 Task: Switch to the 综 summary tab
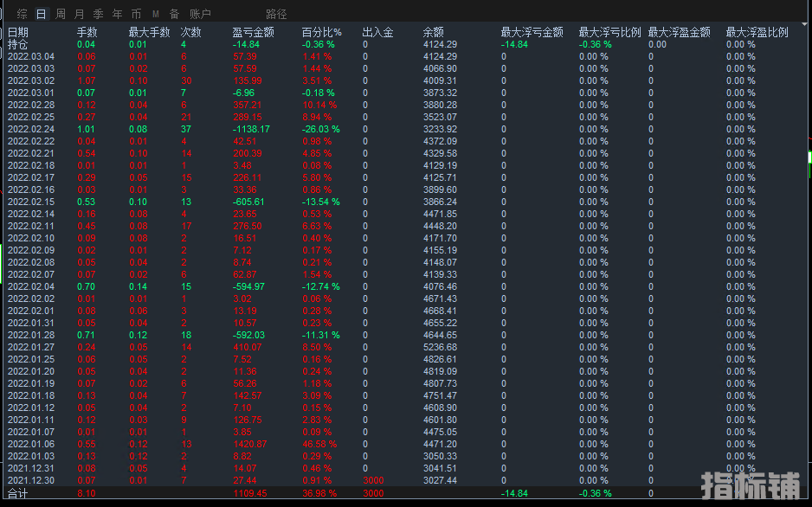[x=23, y=14]
